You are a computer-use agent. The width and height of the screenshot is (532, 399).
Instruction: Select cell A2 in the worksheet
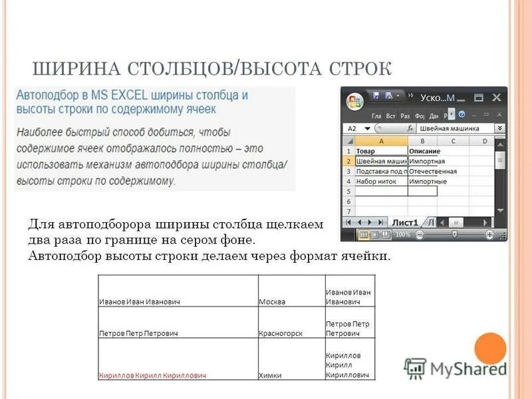379,161
